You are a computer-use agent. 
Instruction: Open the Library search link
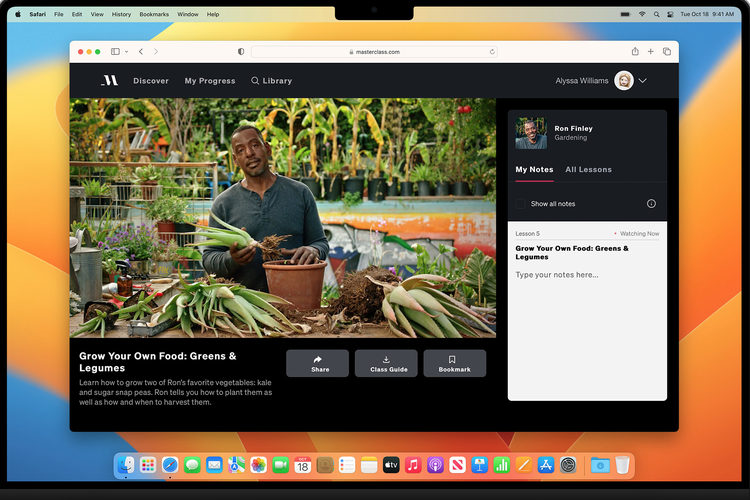272,81
